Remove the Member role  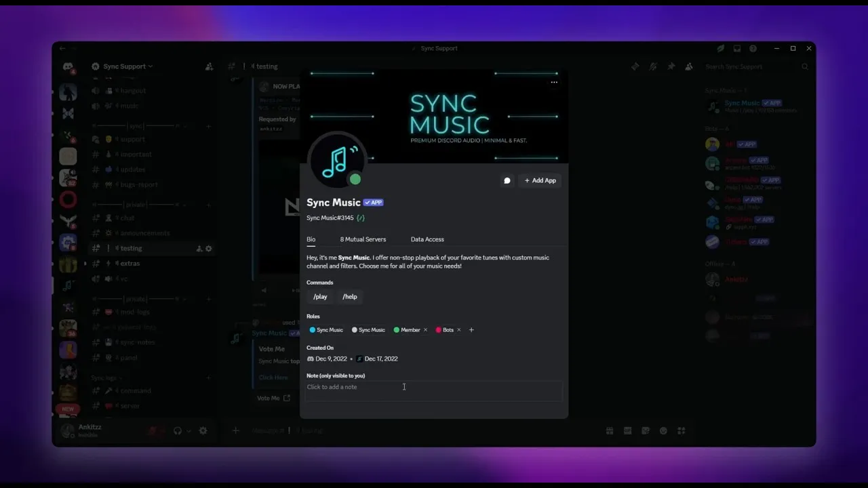tap(425, 330)
